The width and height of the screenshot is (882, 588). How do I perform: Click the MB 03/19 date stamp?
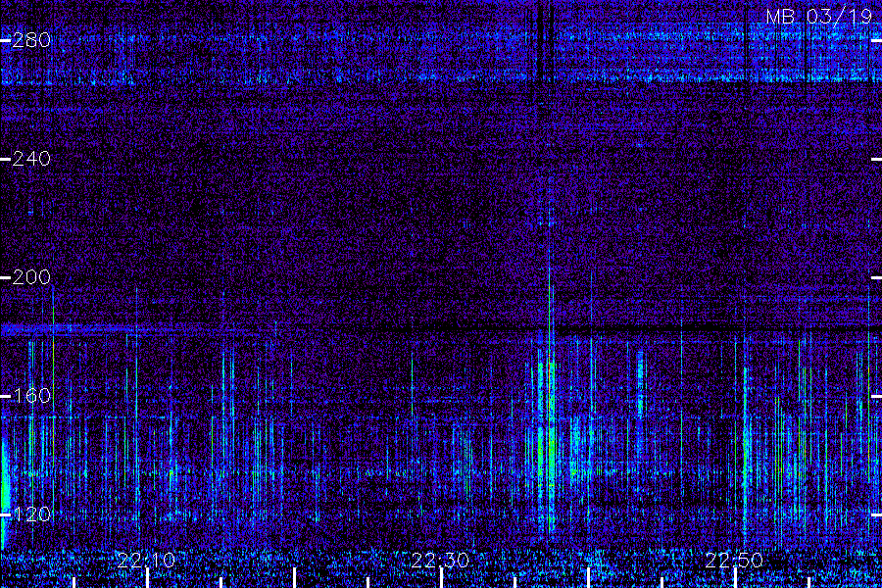pos(819,17)
